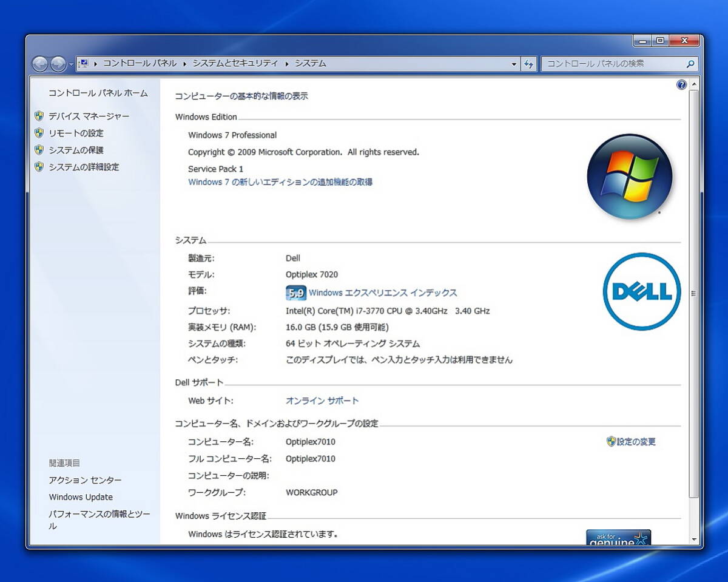Close the システム window
Viewport: 728px width, 582px height.
click(x=685, y=41)
